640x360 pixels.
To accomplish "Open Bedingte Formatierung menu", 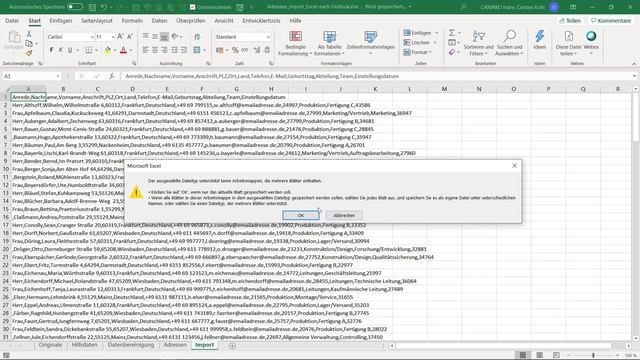I will coord(295,43).
